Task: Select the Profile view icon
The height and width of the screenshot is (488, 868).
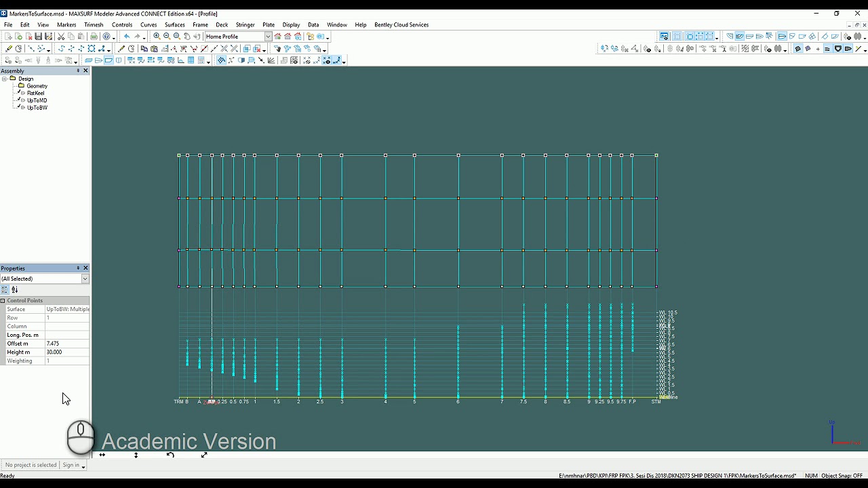Action: point(108,60)
